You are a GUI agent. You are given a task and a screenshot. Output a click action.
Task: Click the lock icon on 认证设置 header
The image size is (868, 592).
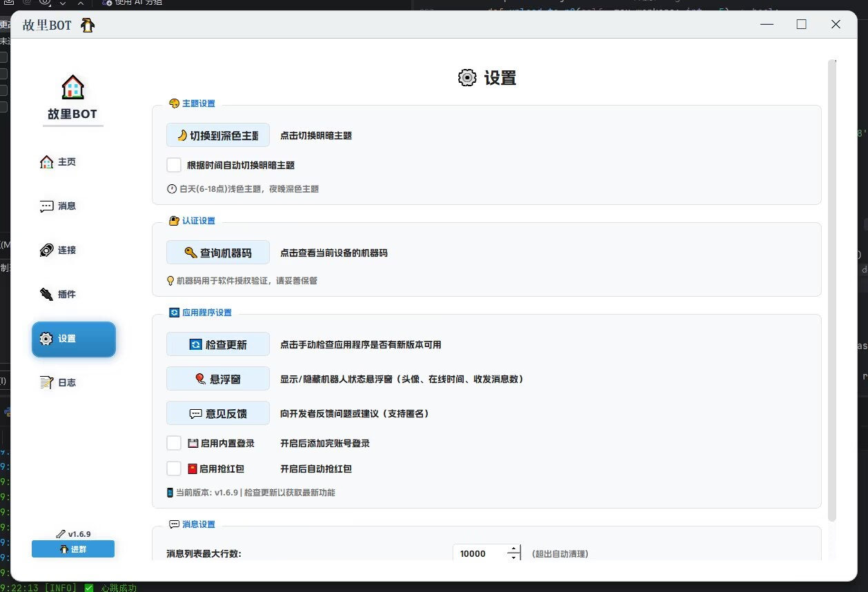173,221
